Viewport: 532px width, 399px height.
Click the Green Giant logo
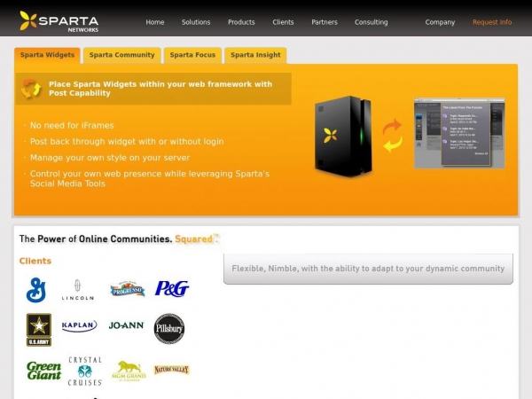pyautogui.click(x=43, y=371)
